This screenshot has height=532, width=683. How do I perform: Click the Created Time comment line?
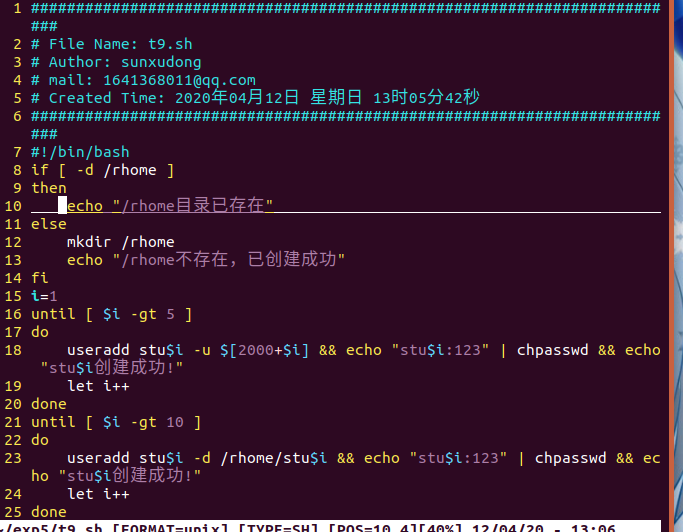click(255, 98)
